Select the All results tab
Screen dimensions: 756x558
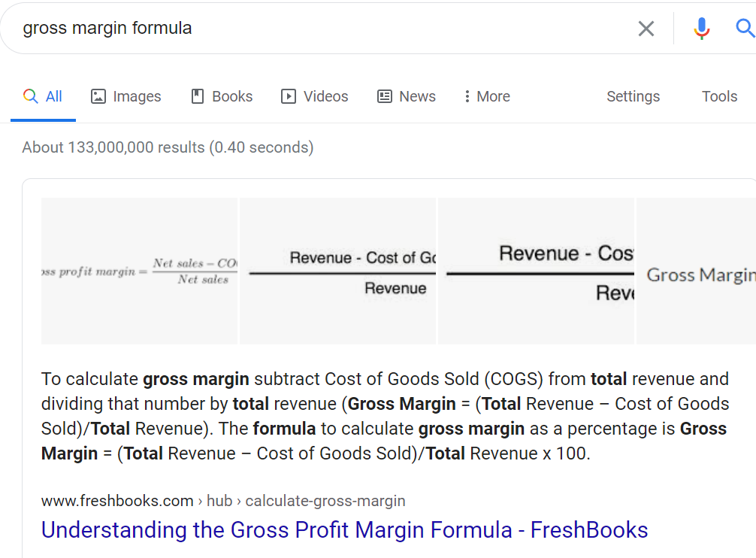[43, 96]
